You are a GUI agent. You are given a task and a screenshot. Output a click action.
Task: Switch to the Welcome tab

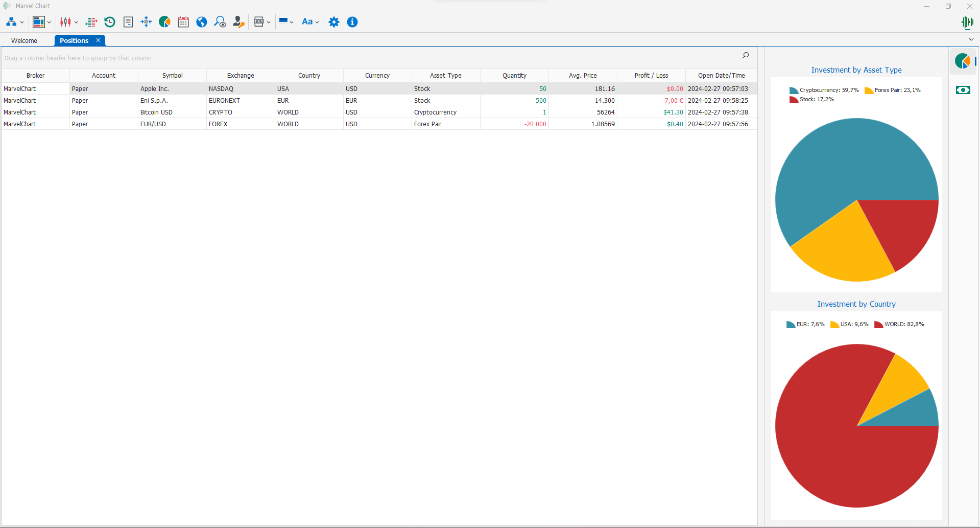coord(25,41)
